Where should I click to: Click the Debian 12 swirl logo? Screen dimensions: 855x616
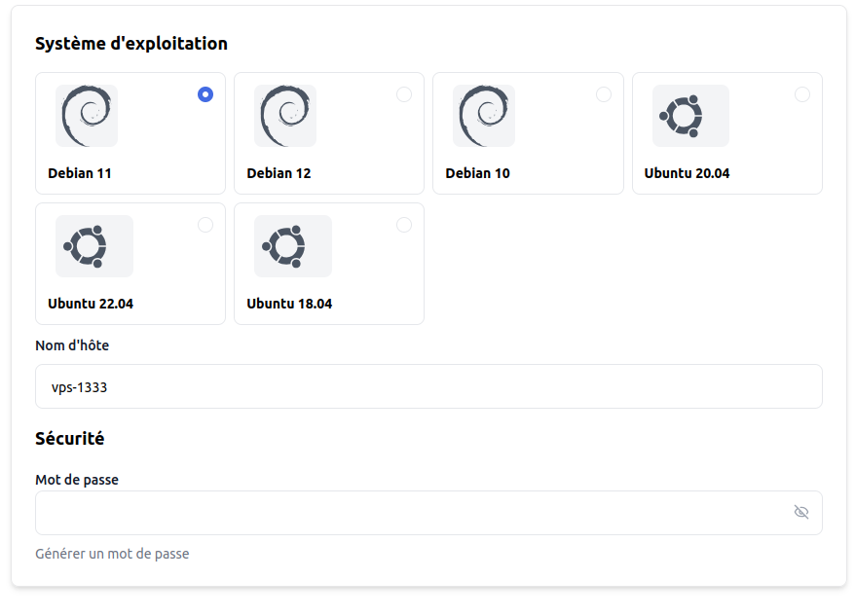[x=285, y=116]
